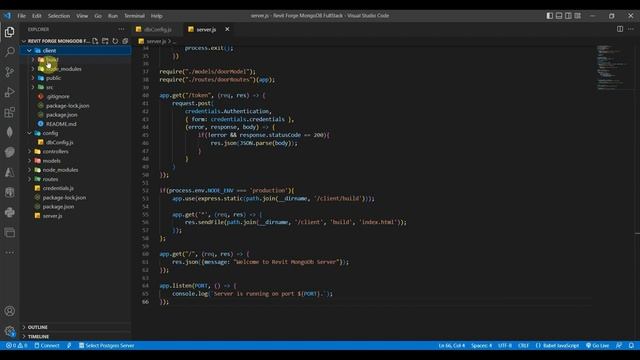Click Select Postgres Server in status bar

click(x=107, y=345)
